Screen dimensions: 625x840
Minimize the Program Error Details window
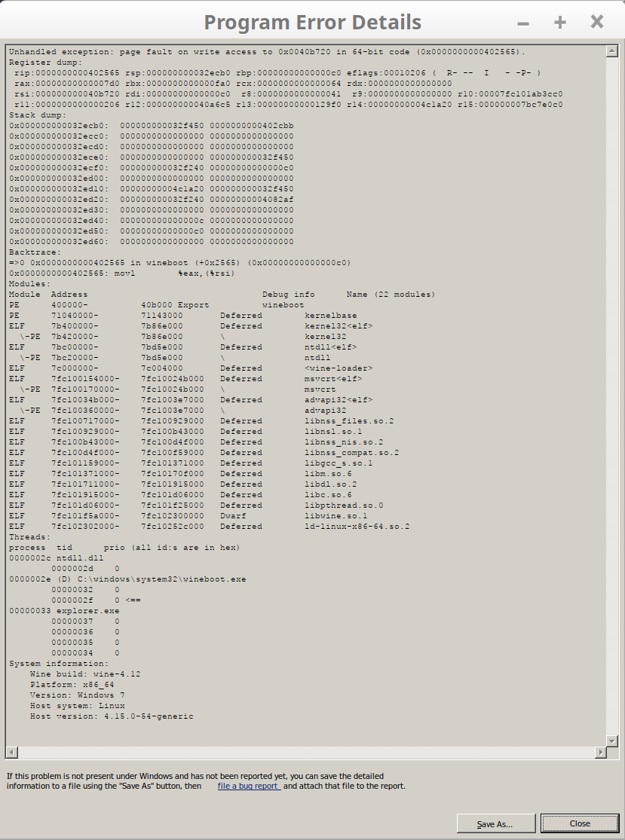tap(523, 23)
